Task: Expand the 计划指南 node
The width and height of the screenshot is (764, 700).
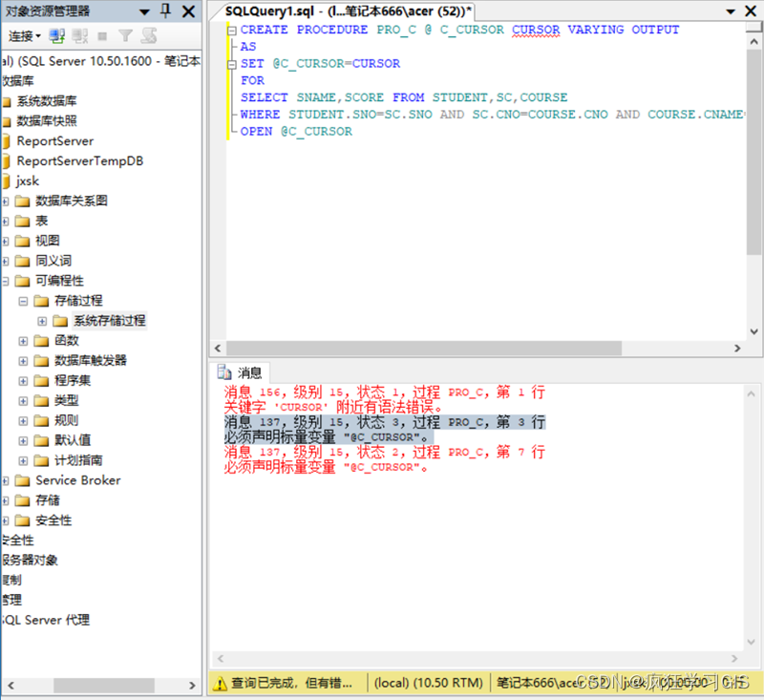Action: click(x=23, y=461)
